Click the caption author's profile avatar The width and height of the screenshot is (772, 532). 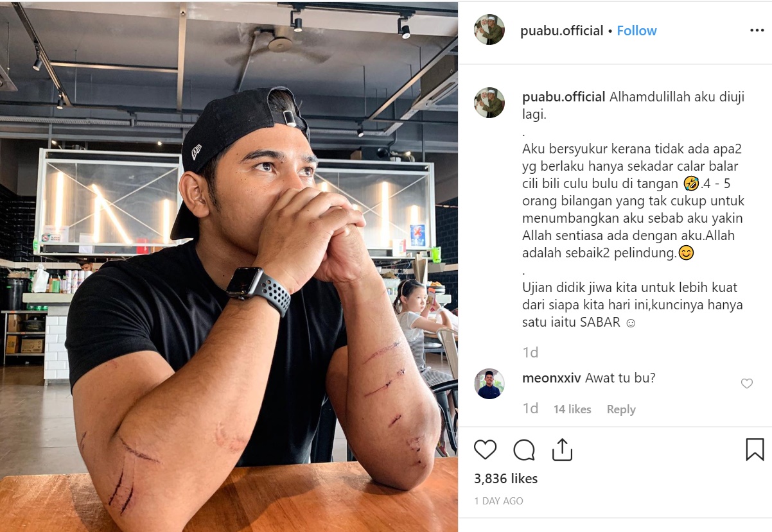(489, 103)
